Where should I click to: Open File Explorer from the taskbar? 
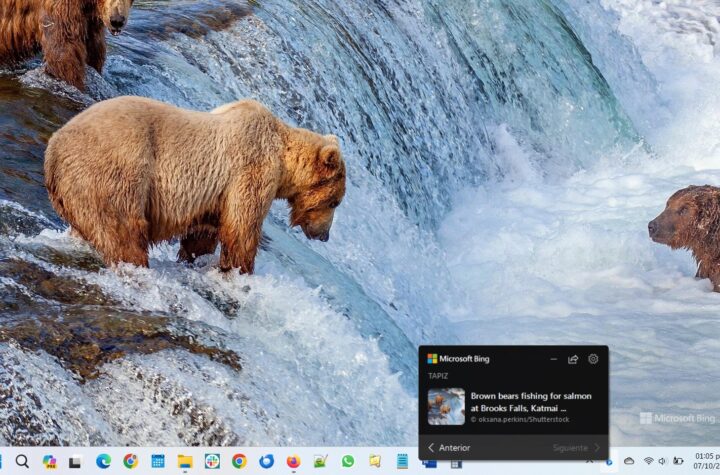pyautogui.click(x=185, y=461)
